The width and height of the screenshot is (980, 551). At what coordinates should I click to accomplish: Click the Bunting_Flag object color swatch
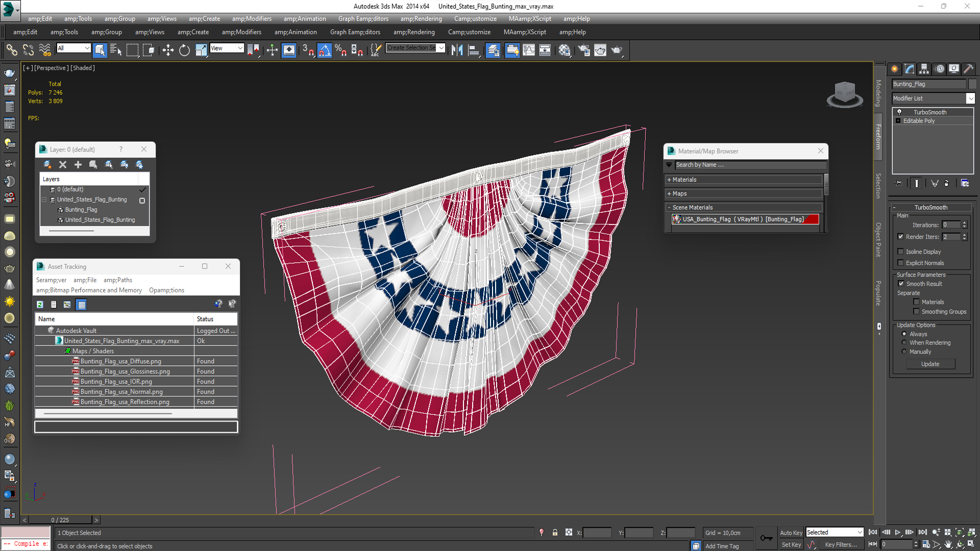[972, 84]
